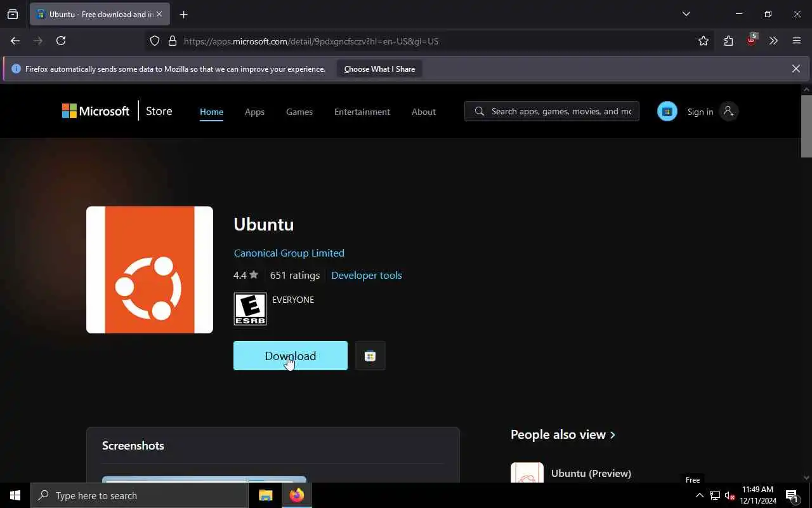
Task: Click the Sign in link
Action: point(700,112)
